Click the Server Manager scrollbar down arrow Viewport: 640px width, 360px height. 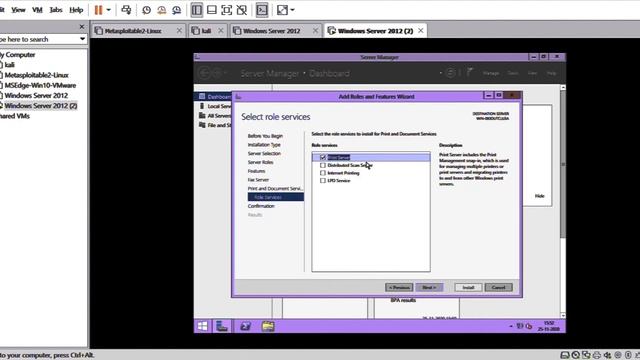click(563, 316)
